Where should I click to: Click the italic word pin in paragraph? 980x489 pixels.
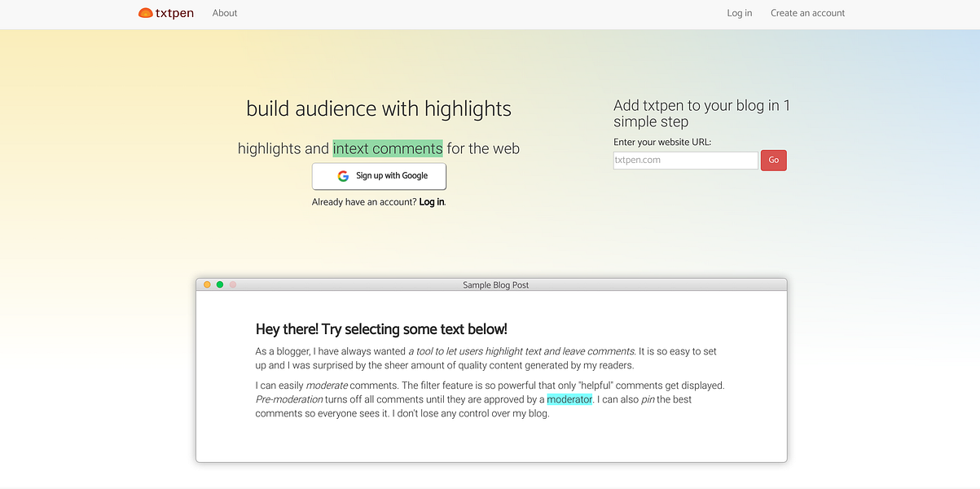647,399
